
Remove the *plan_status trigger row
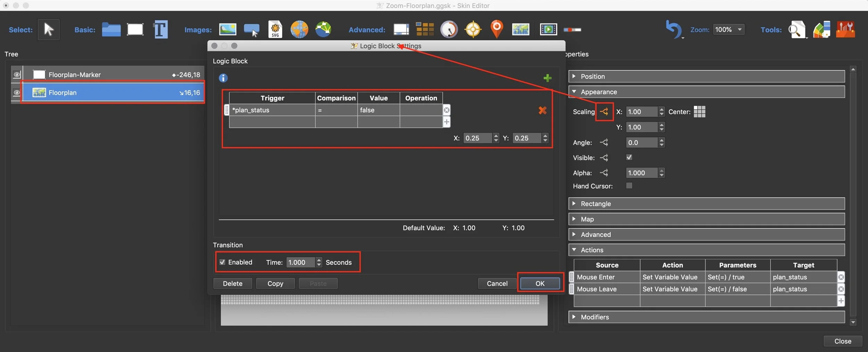(446, 110)
